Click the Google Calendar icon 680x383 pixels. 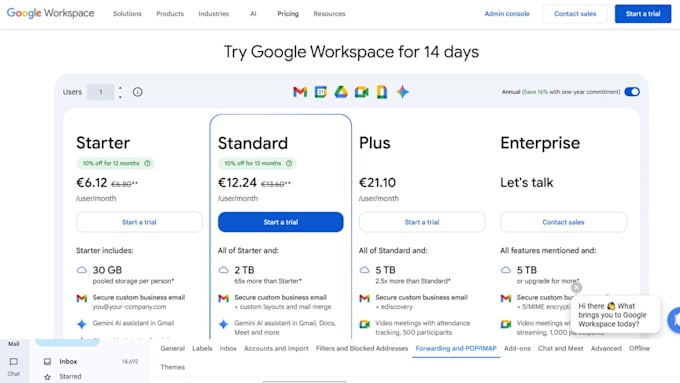[320, 92]
